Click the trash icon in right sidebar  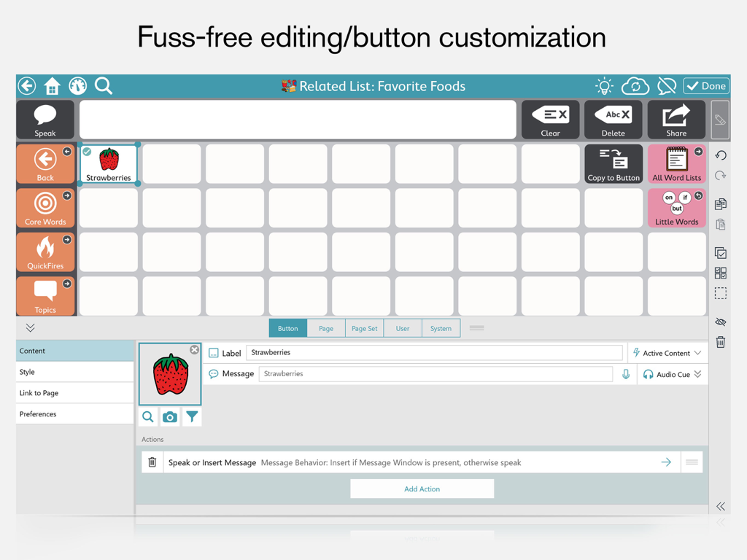point(721,342)
